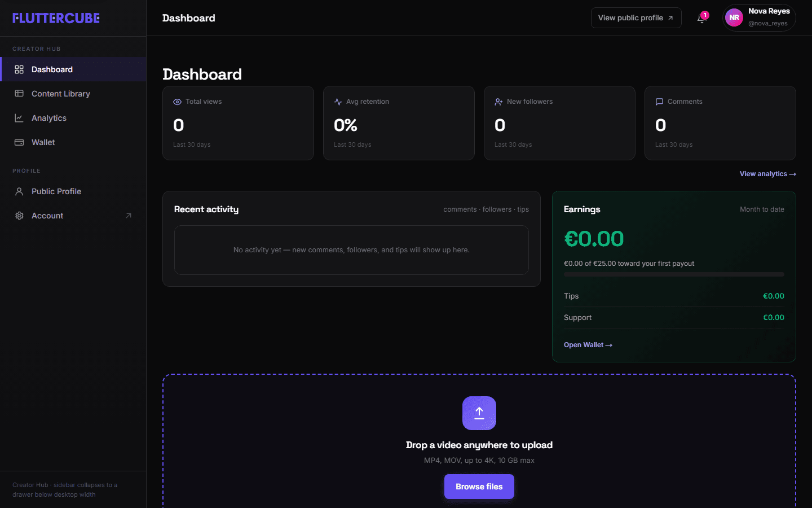Click the New followers stat card
Screen dimensions: 812x508
(559, 123)
